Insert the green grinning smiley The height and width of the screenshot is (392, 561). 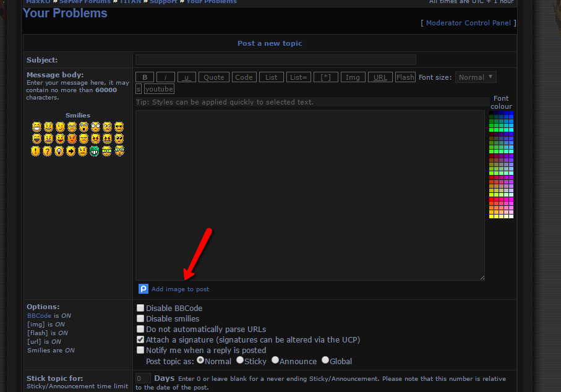tap(95, 151)
